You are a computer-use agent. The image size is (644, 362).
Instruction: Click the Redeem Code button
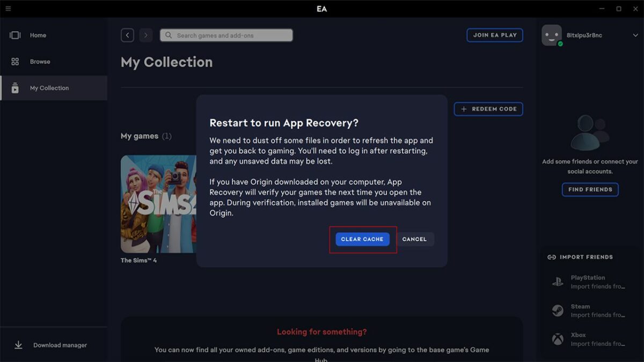[488, 109]
